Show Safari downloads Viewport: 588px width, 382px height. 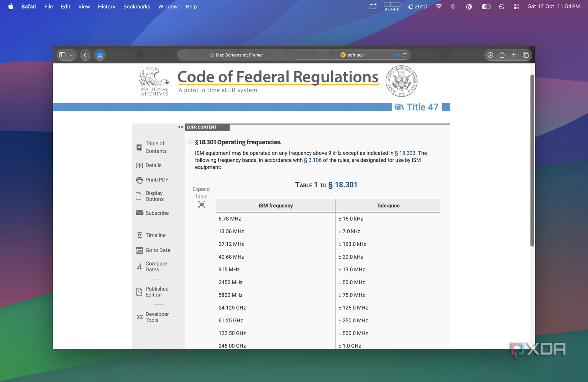pos(490,55)
